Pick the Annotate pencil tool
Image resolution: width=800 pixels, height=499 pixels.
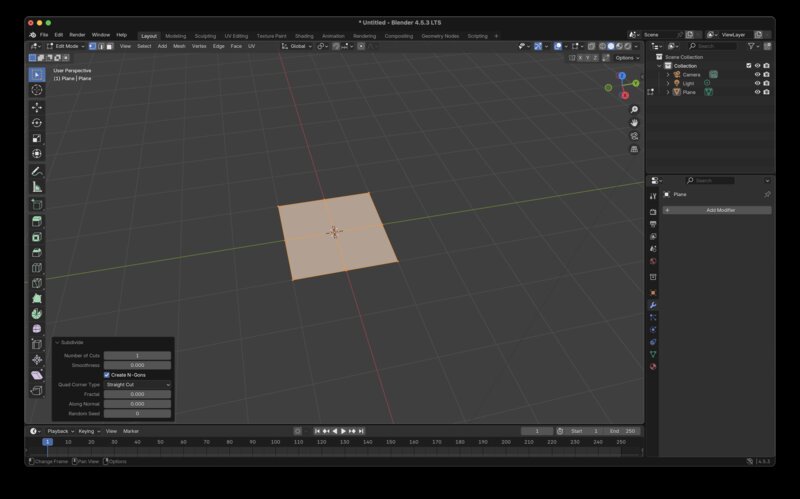click(x=37, y=171)
